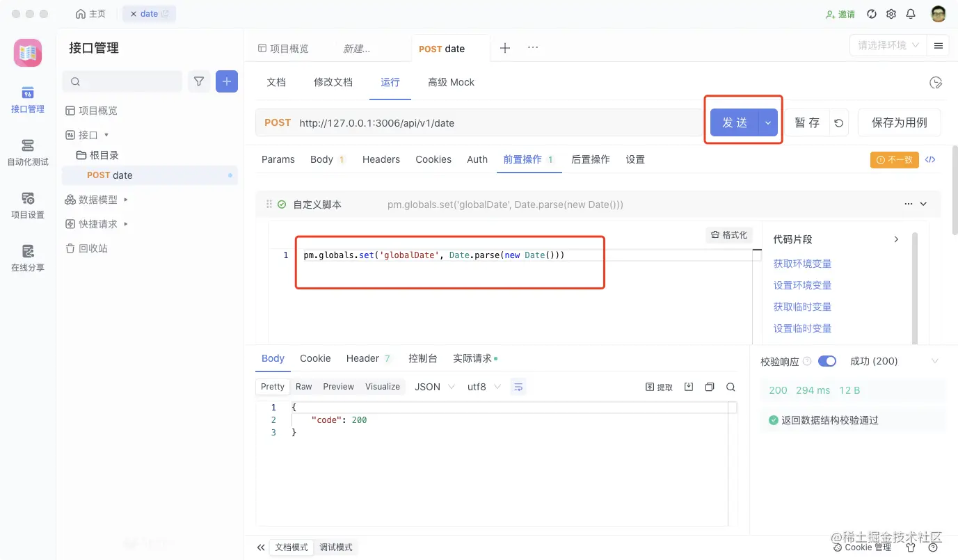The height and width of the screenshot is (560, 958).
Task: Download the response with the download icon
Action: [x=688, y=387]
